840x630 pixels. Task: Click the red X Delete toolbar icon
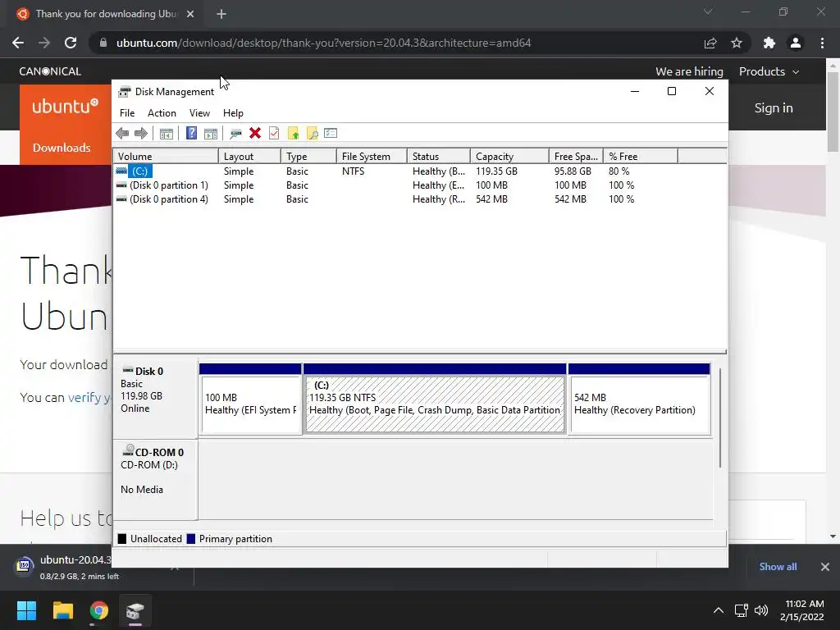(x=255, y=134)
